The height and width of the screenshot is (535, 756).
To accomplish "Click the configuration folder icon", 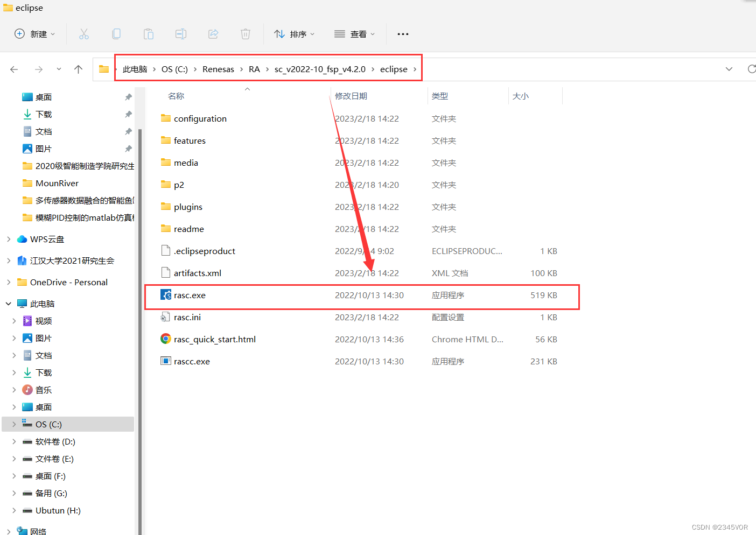I will point(166,118).
